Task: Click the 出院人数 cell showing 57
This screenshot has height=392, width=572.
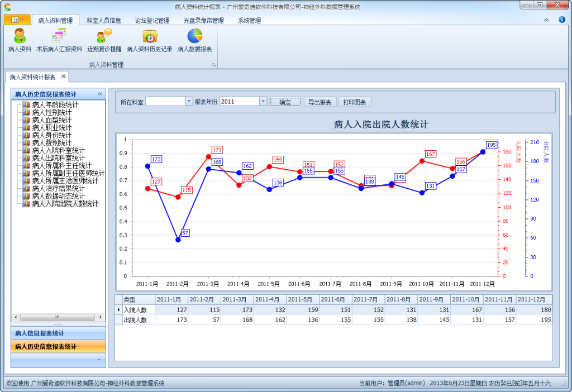Action: [x=204, y=319]
